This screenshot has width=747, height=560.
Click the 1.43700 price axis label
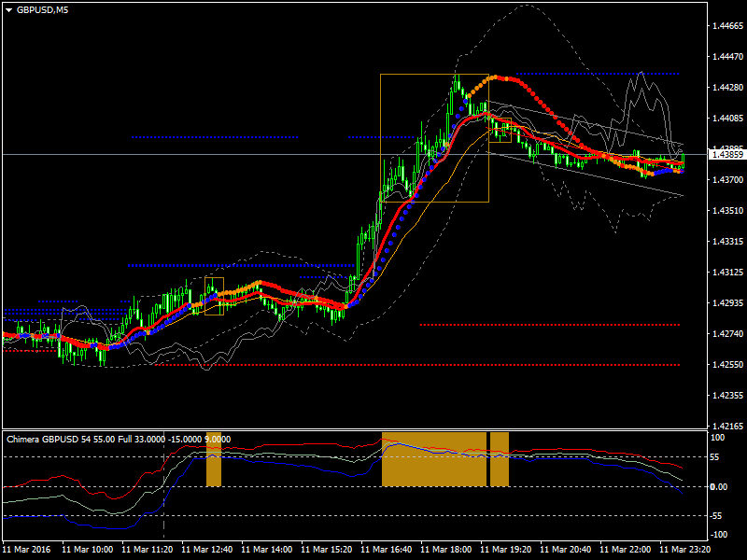click(727, 180)
